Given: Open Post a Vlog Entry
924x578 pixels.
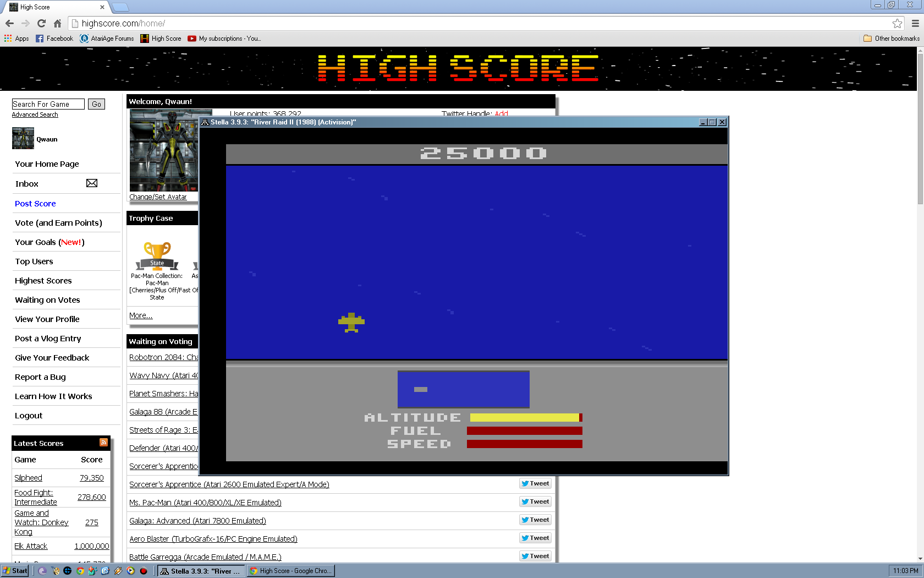Looking at the screenshot, I should click(48, 339).
